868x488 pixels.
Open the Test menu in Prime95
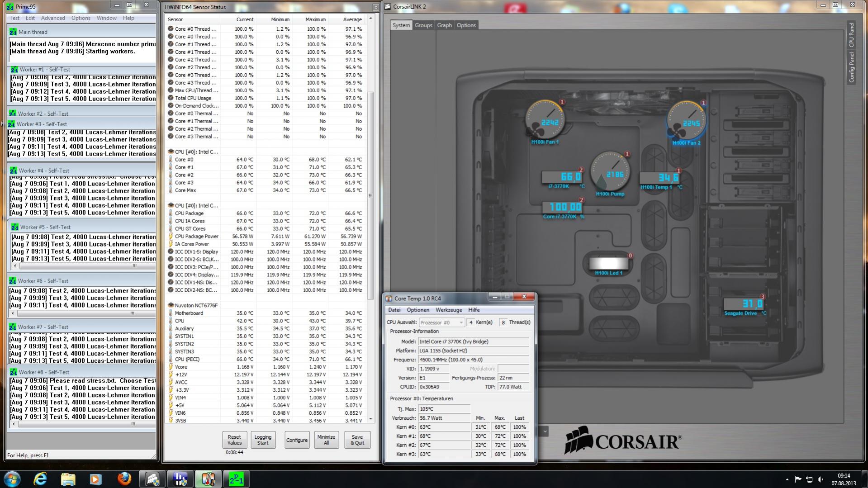pos(14,18)
